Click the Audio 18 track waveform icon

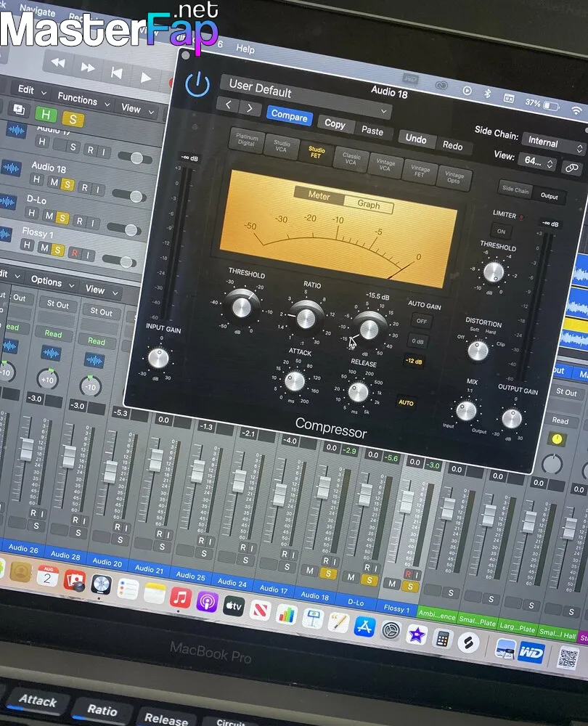coord(15,168)
